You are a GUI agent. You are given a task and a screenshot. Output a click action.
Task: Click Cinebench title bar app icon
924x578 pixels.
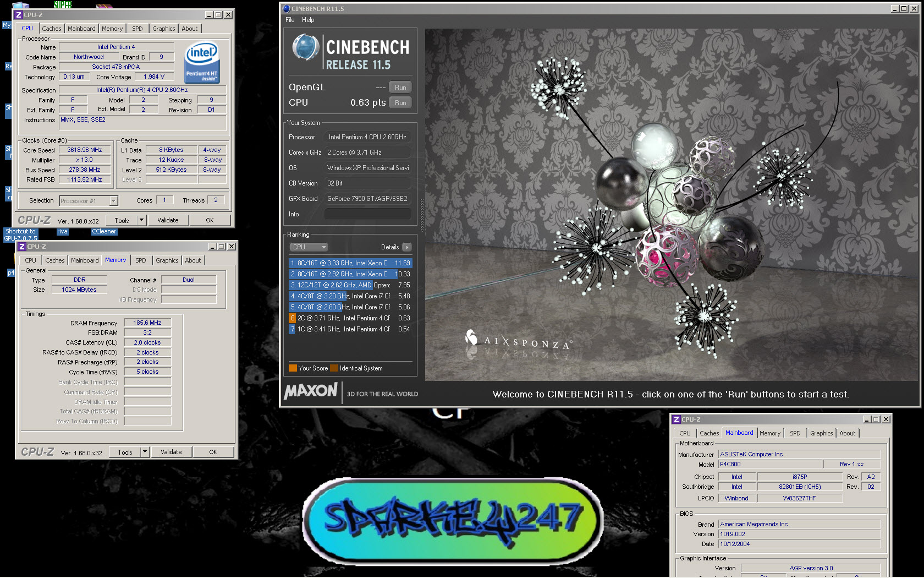(x=286, y=9)
